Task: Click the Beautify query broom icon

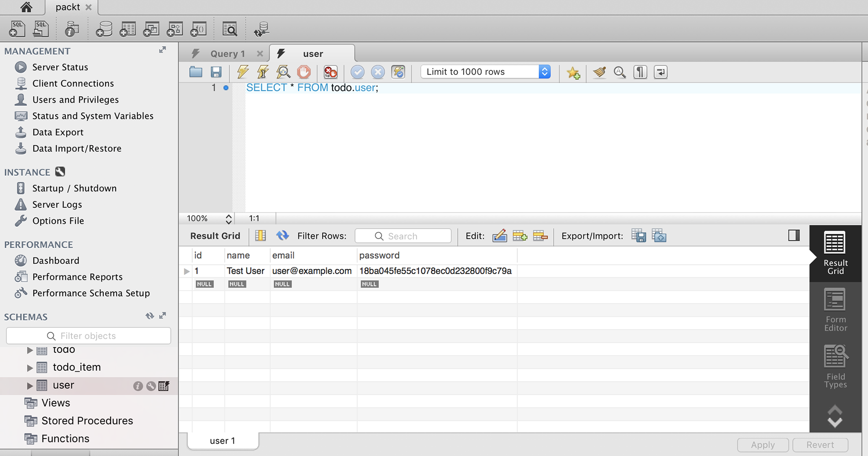Action: click(x=599, y=72)
